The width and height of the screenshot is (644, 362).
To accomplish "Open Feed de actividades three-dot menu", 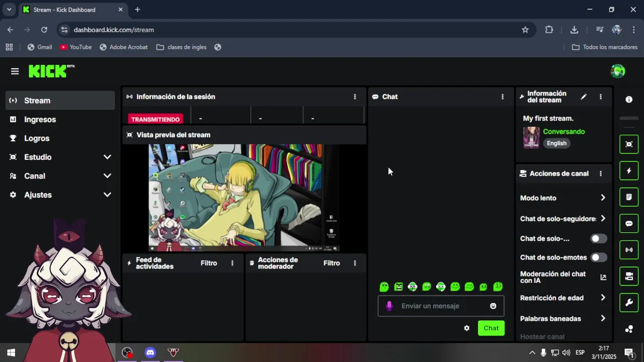I will coord(232,263).
